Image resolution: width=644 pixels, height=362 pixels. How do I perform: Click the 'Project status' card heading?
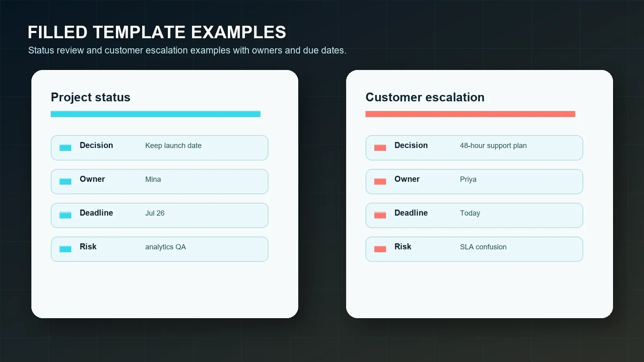click(91, 97)
